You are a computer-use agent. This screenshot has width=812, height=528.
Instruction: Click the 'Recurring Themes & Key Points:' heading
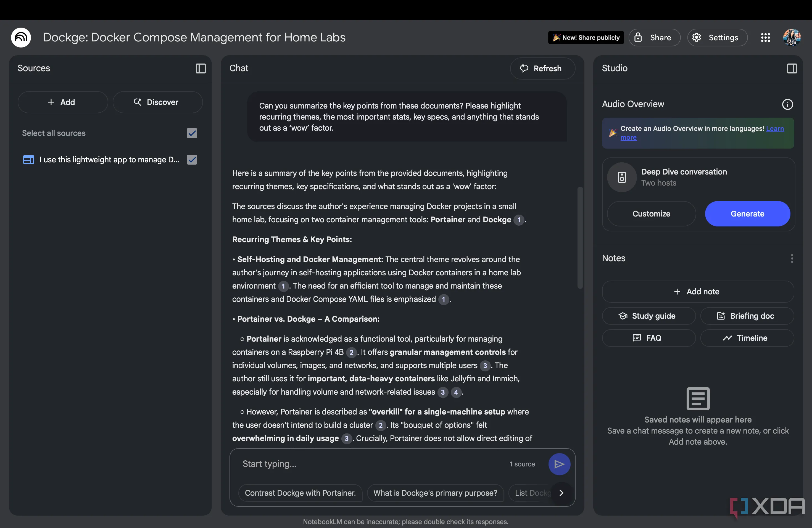pyautogui.click(x=292, y=239)
